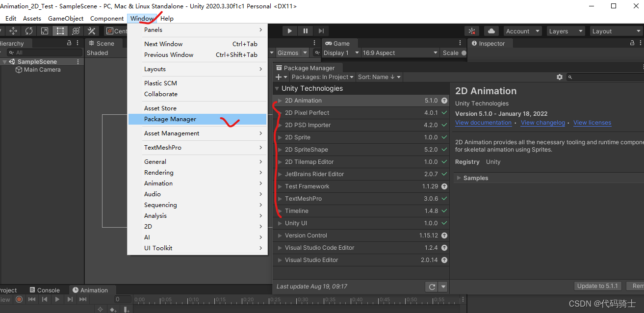Collapse Unity Technologies group
The width and height of the screenshot is (644, 313).
[277, 89]
